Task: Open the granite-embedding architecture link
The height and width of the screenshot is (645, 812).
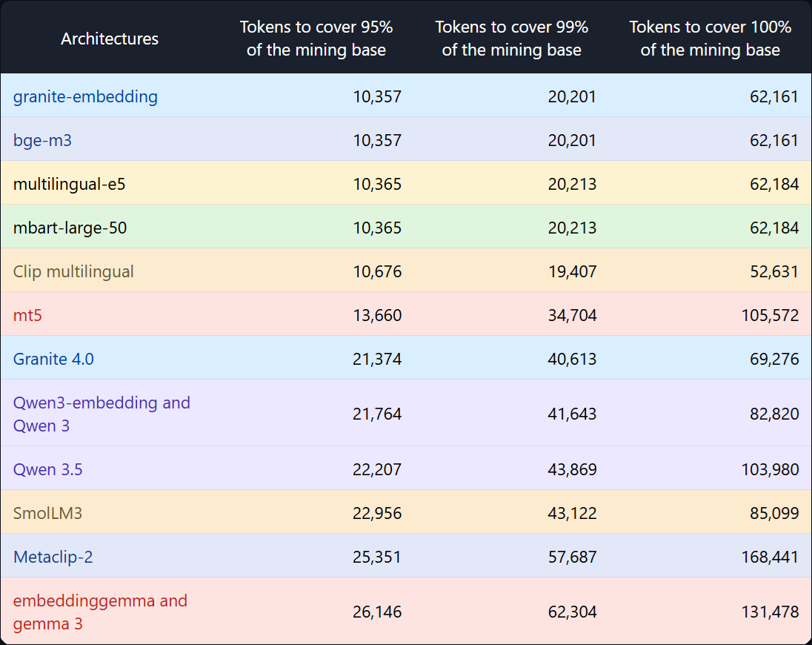Action: pyautogui.click(x=85, y=97)
